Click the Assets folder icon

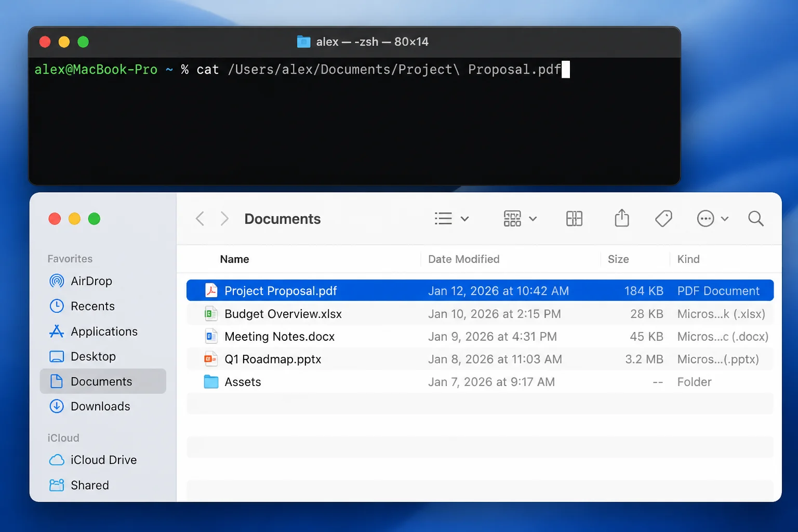211,382
